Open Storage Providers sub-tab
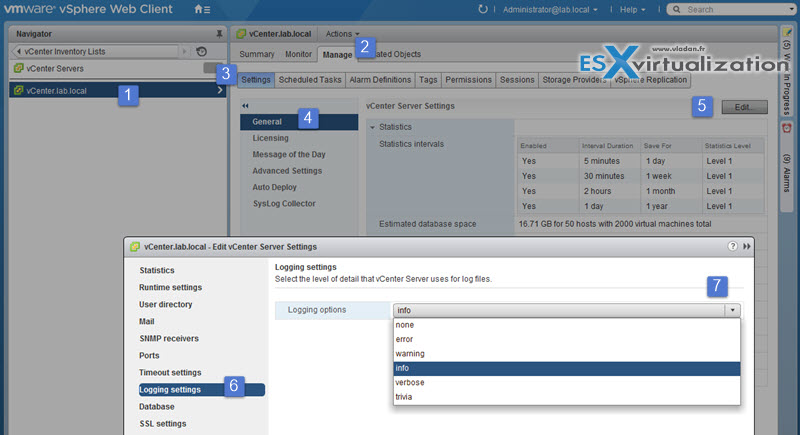 point(574,80)
